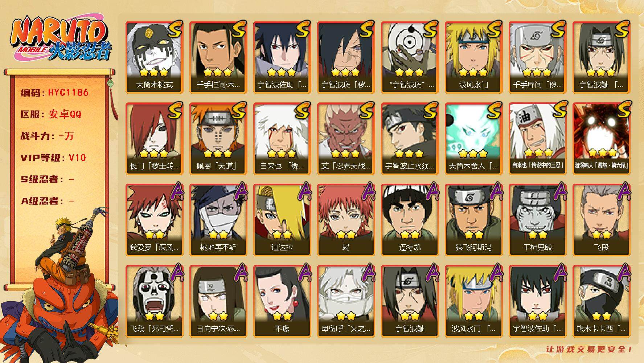Click the VIP等级 V10 label
Screen dimensions: 644x363
coord(53,158)
